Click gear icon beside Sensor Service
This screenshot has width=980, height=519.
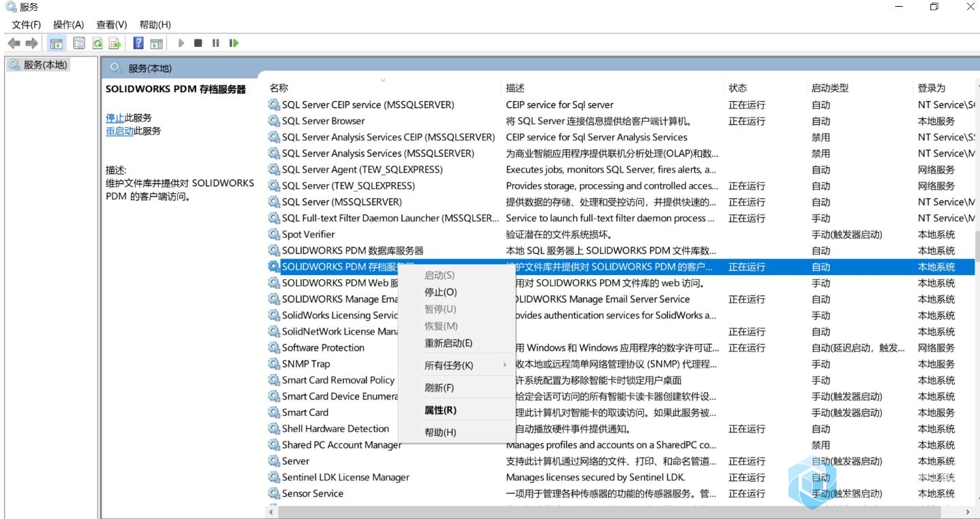[274, 494]
